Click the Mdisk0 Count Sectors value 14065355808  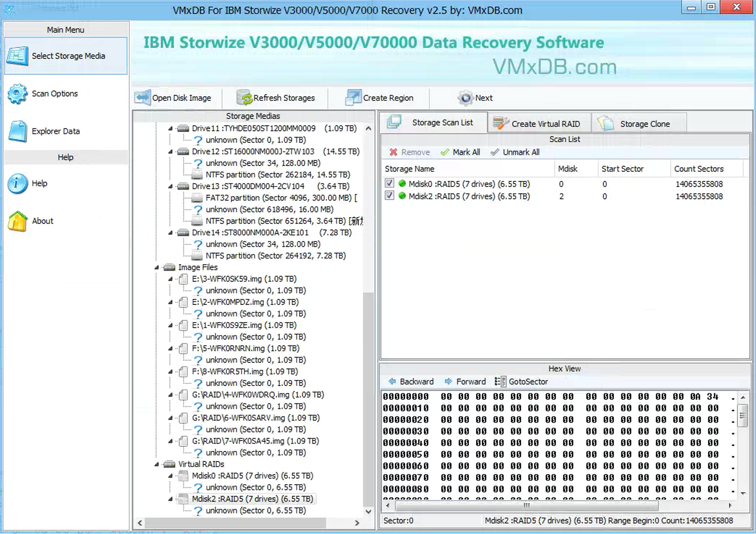699,184
